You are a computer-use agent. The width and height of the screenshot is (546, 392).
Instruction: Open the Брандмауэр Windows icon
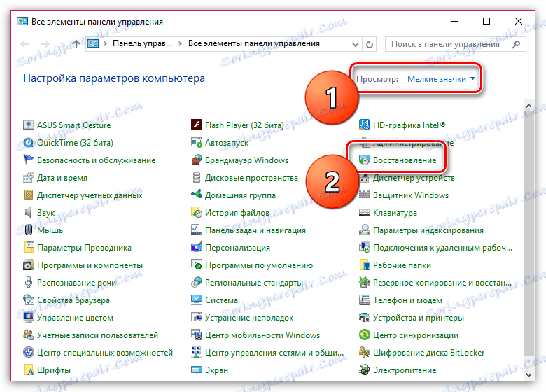coord(197,160)
